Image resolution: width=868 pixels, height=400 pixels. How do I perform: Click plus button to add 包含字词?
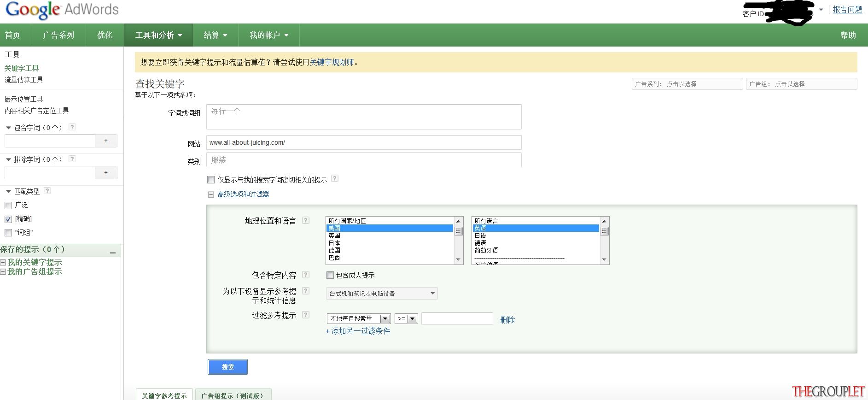coord(106,141)
